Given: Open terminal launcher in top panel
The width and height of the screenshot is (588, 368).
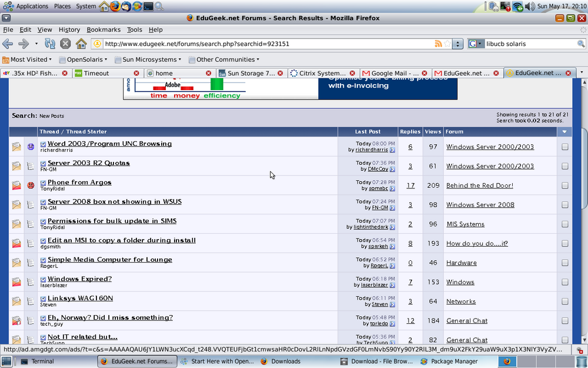Looking at the screenshot, I should click(x=148, y=6).
